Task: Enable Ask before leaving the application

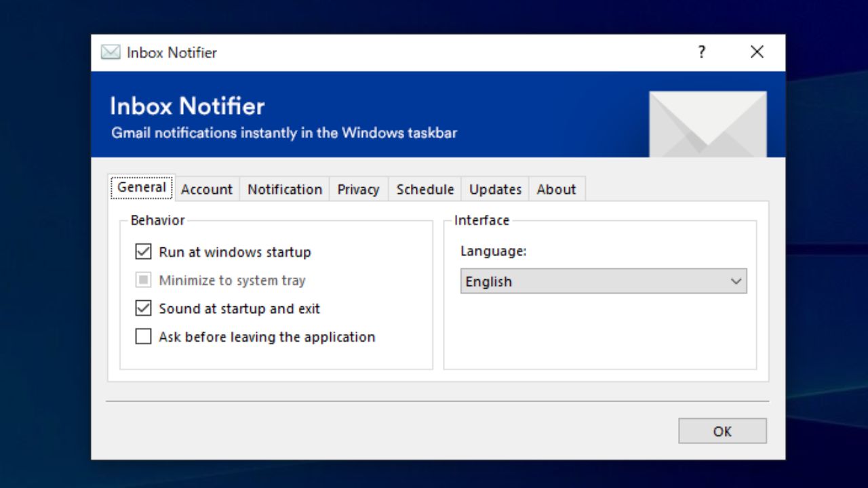Action: click(143, 337)
